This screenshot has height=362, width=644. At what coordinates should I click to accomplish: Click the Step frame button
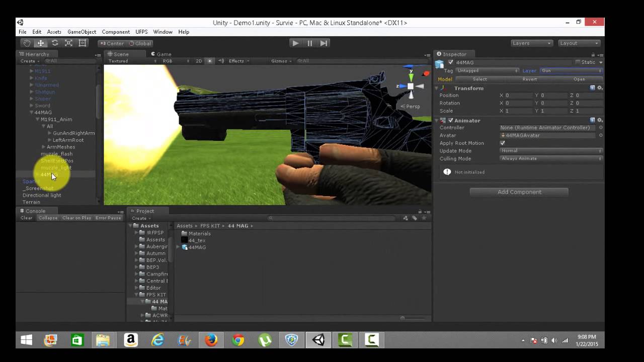324,43
